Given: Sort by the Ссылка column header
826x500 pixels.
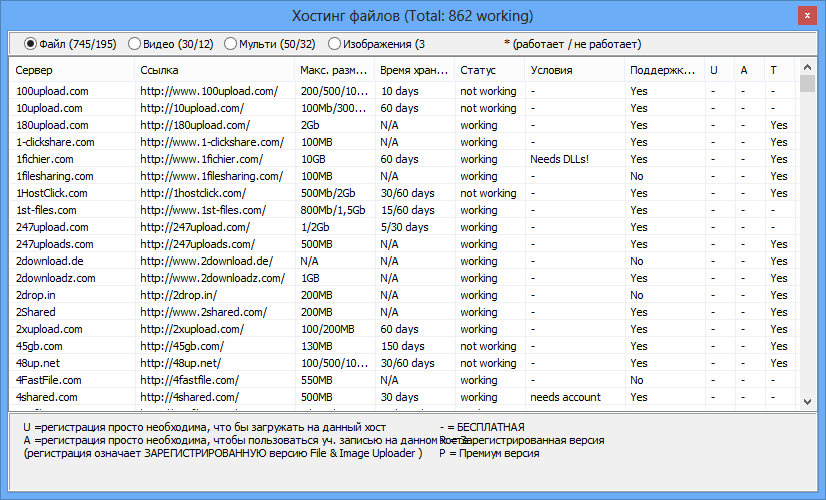Looking at the screenshot, I should pos(214,70).
